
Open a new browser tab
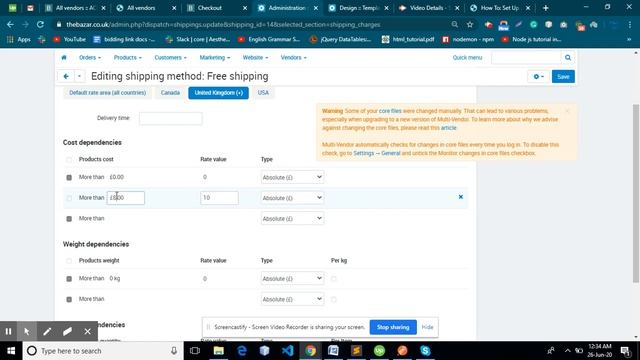pos(546,8)
